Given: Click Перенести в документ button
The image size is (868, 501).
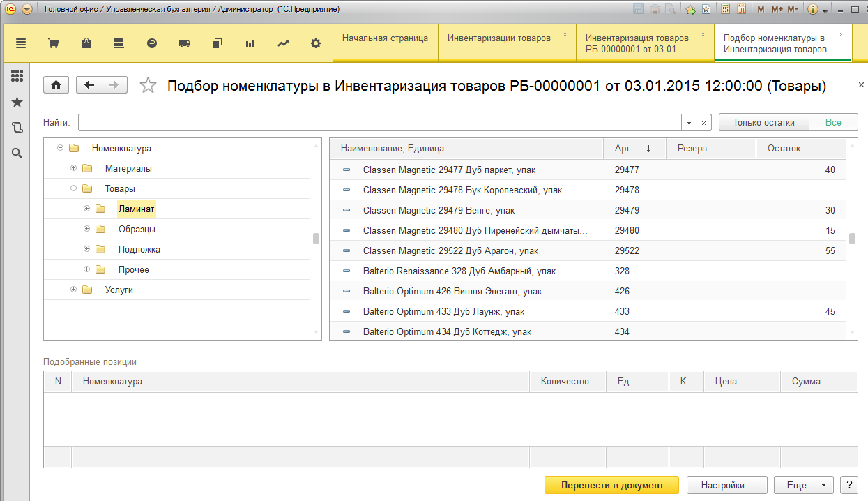Looking at the screenshot, I should [x=612, y=485].
